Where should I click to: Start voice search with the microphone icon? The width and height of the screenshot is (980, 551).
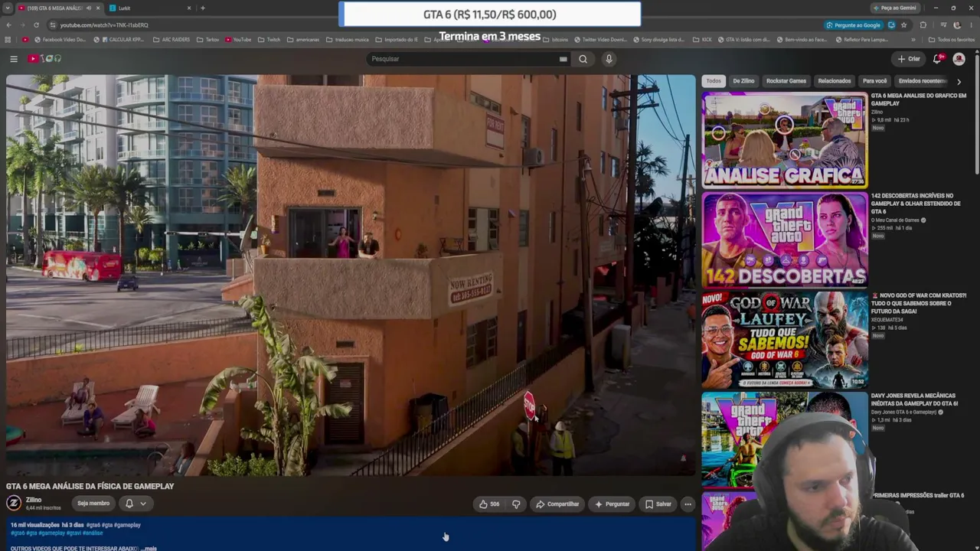(609, 59)
